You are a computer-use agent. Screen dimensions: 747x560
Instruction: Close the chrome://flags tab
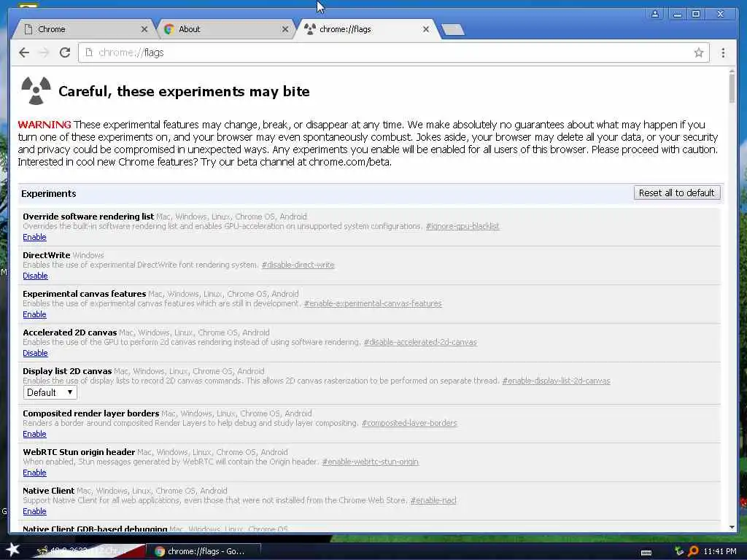426,29
